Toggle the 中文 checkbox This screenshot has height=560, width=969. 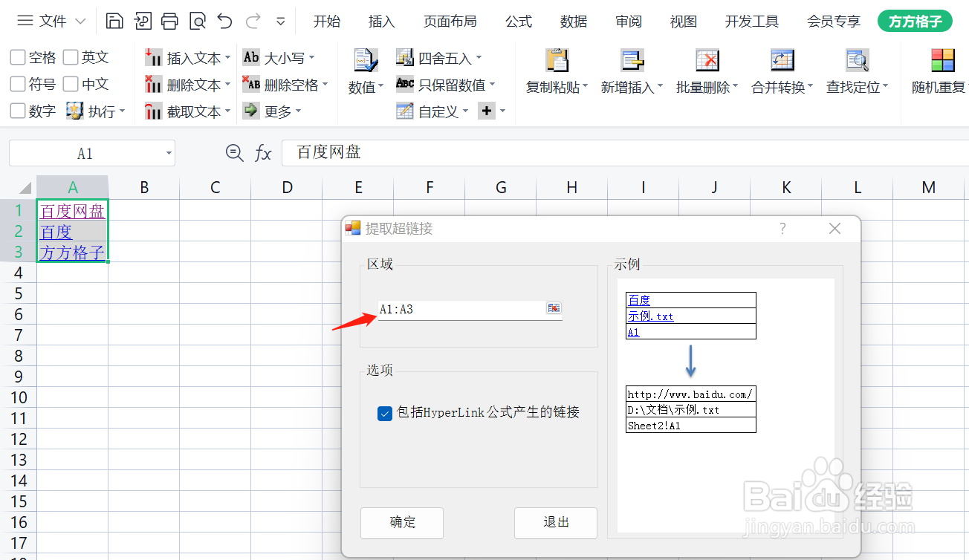(71, 84)
